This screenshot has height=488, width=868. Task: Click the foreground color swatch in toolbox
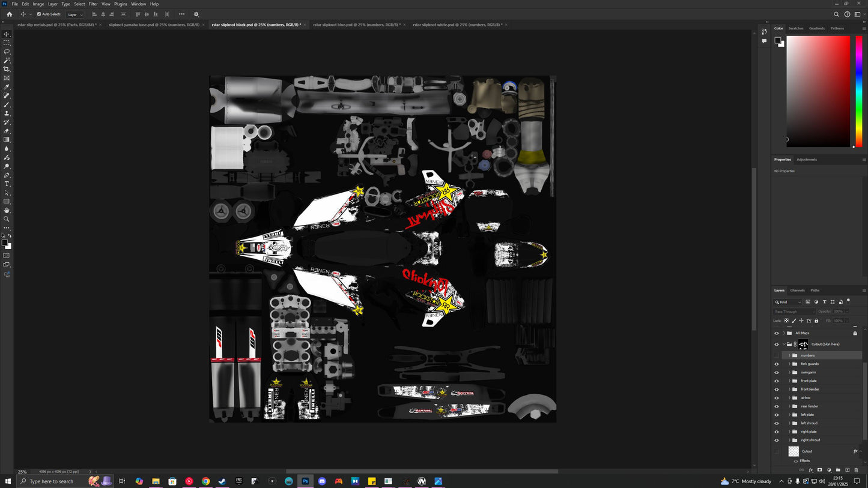tap(4, 243)
